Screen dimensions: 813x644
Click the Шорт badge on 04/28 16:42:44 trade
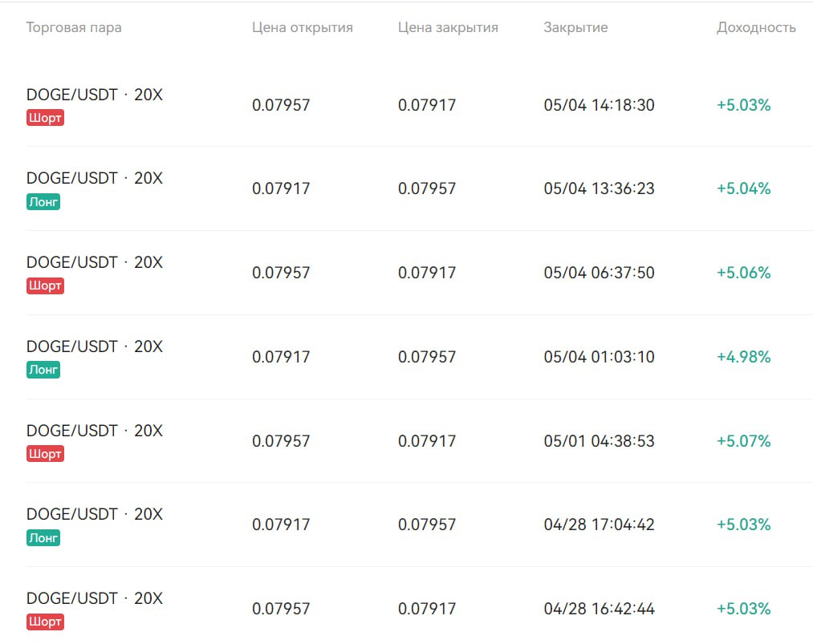[45, 622]
